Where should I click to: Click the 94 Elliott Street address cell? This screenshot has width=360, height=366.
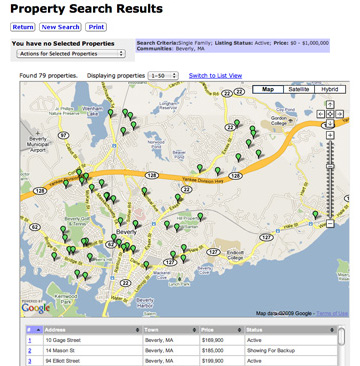(93, 361)
